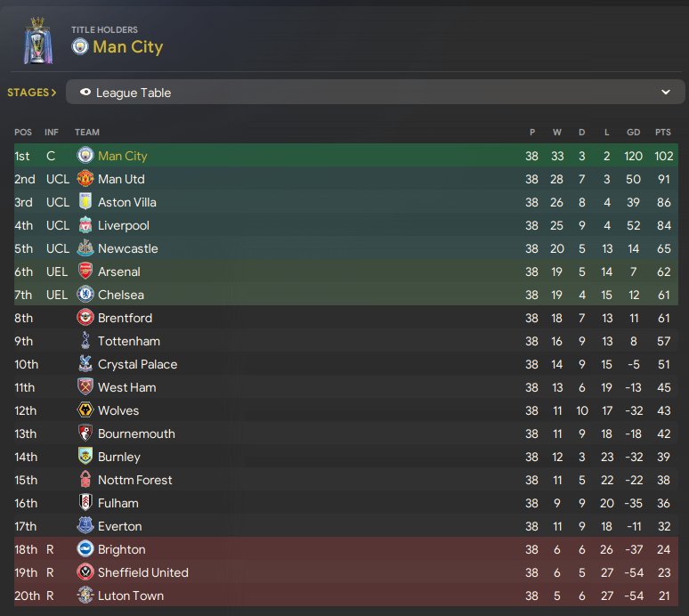The height and width of the screenshot is (616, 689).
Task: Click the Arsenal club badge
Action: 85,272
